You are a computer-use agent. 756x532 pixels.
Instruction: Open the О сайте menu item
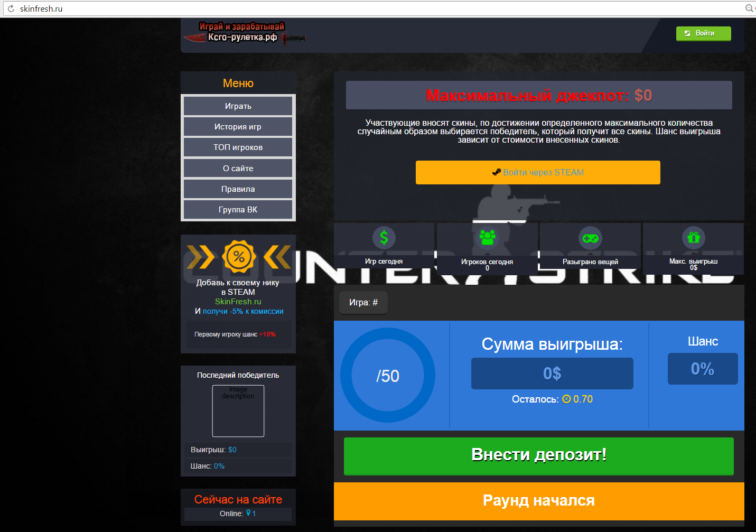pos(238,169)
